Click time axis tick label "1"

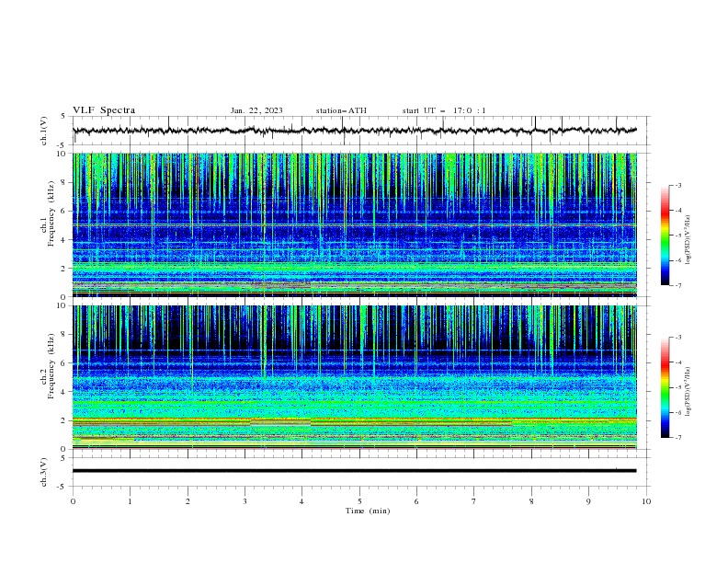coord(131,501)
